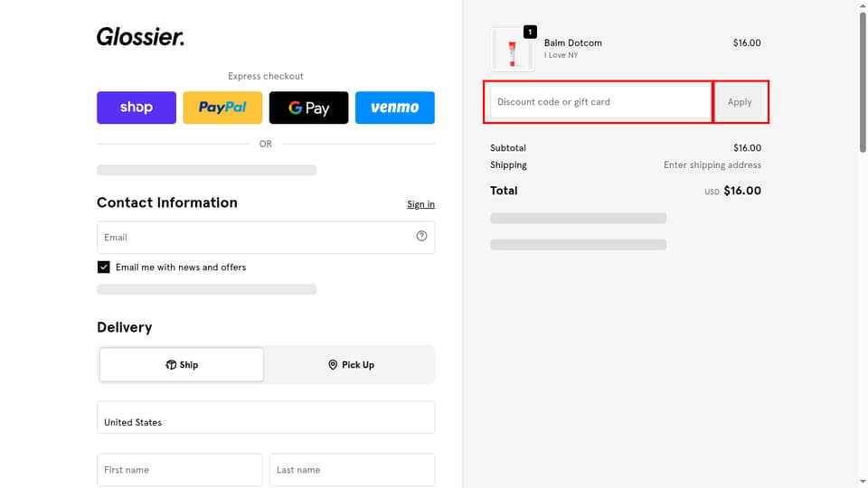Image resolution: width=868 pixels, height=488 pixels.
Task: Pay with Shop Pay express button
Action: pyautogui.click(x=137, y=108)
